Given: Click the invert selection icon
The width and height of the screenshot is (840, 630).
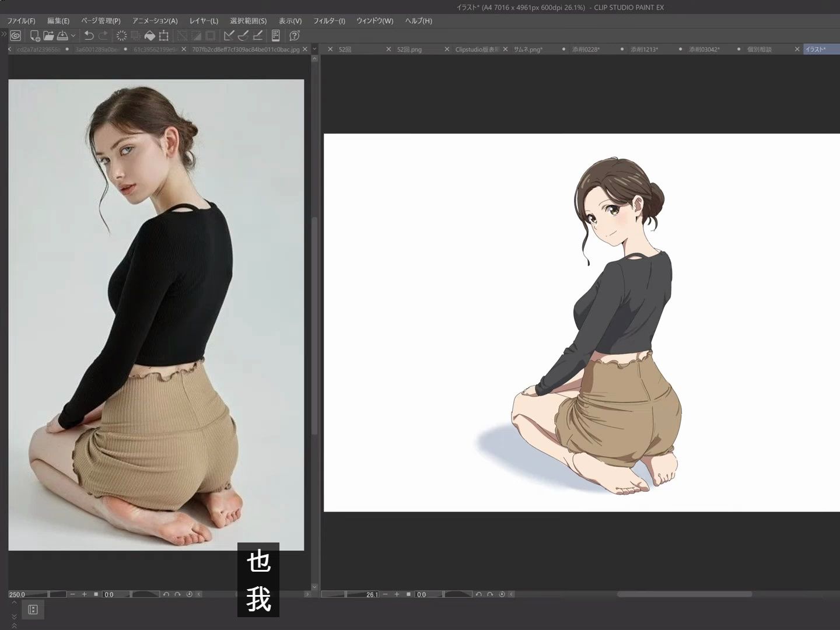Looking at the screenshot, I should click(197, 36).
